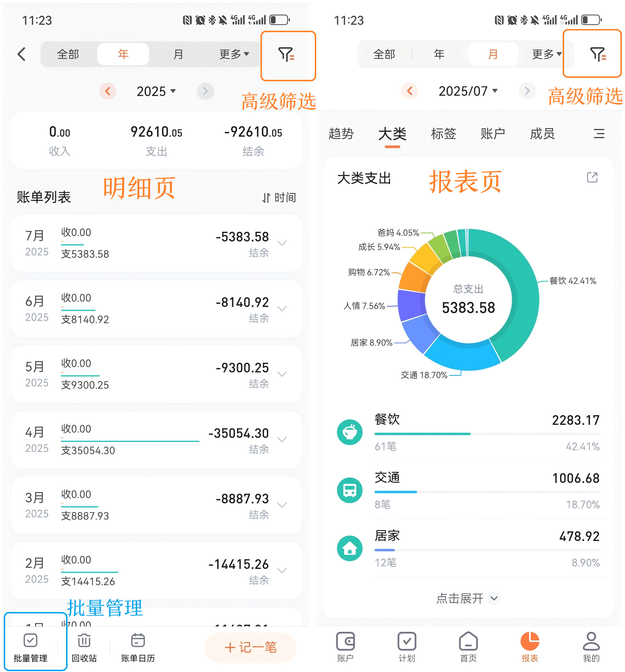Select 年 range on report page
625x672 pixels.
(x=439, y=54)
